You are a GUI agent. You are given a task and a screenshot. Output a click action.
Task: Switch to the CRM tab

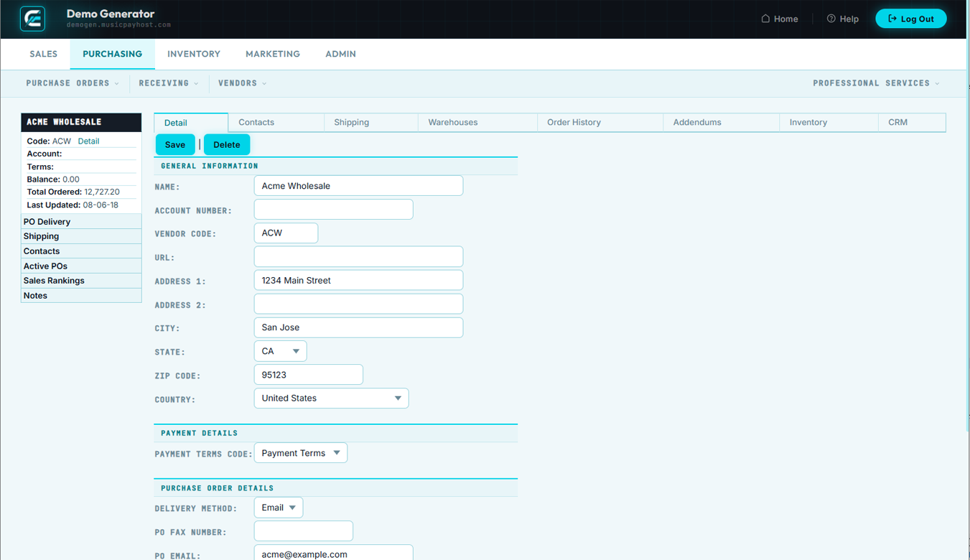(x=912, y=122)
